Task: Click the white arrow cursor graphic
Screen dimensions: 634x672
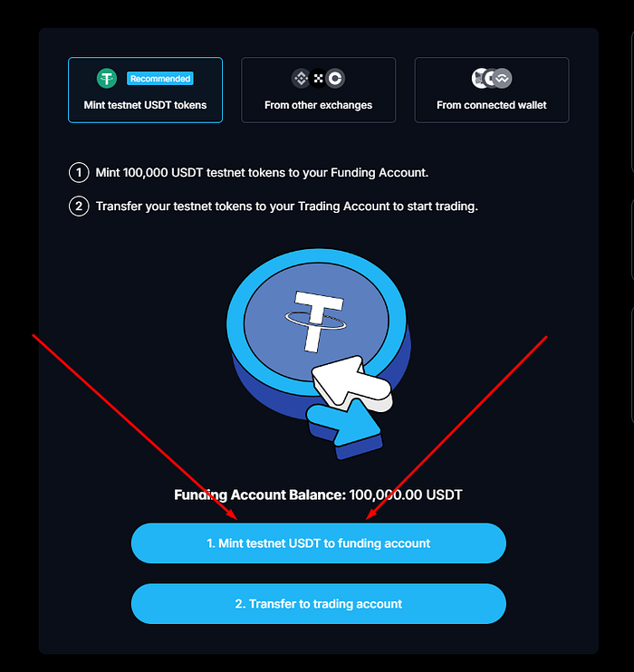Action: coord(351,382)
